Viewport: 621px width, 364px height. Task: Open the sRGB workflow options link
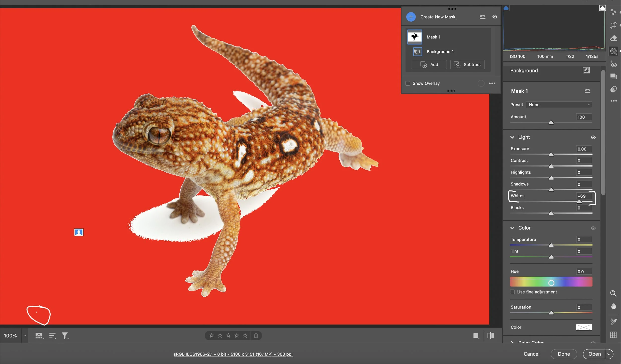coord(233,354)
